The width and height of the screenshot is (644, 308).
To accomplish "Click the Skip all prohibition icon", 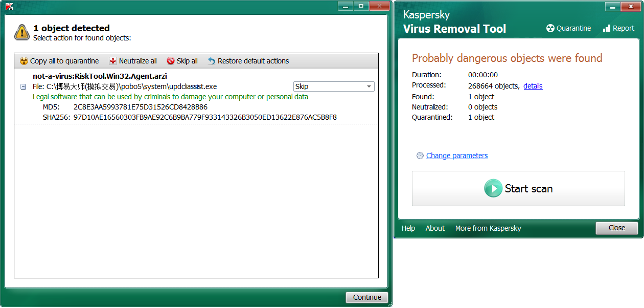I will pyautogui.click(x=171, y=61).
